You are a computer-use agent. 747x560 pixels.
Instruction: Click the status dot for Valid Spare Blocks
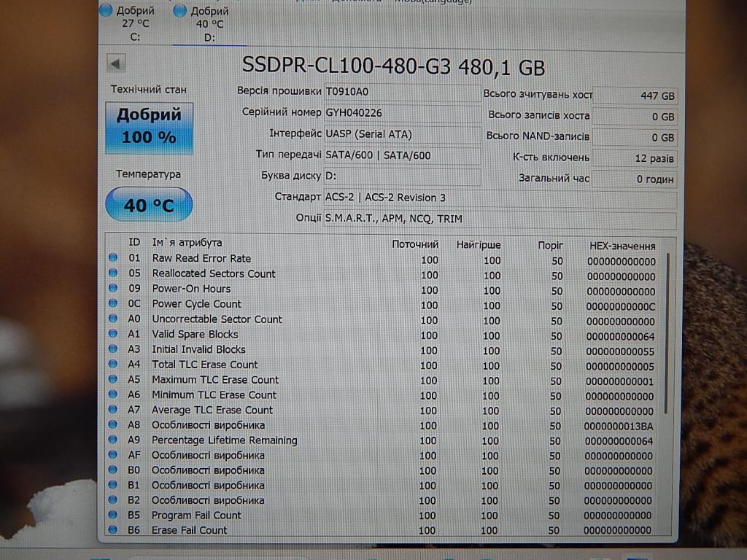coord(113,334)
